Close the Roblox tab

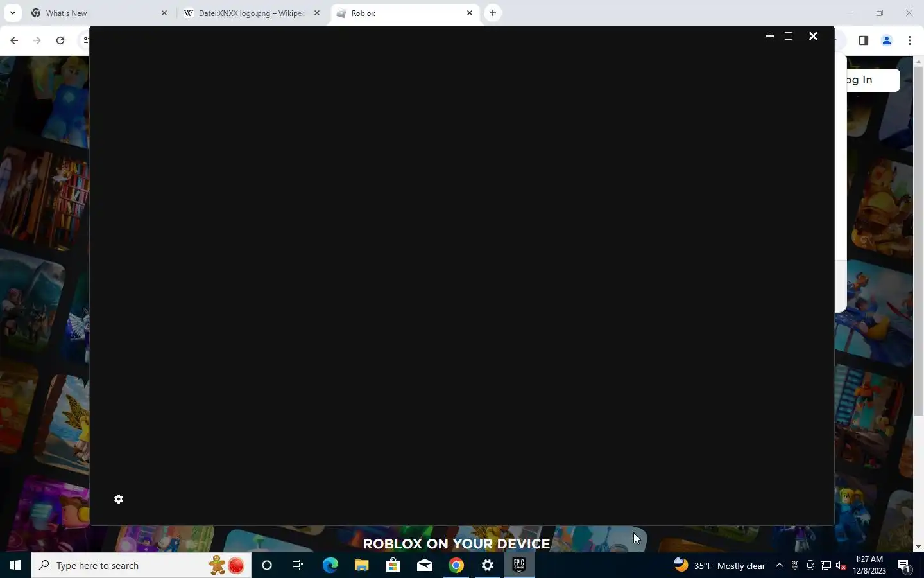click(x=469, y=13)
